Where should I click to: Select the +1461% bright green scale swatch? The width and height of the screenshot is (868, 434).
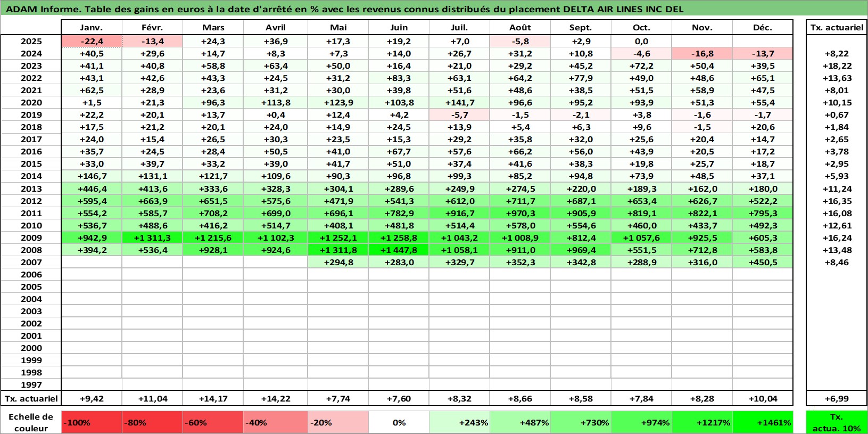tap(763, 422)
